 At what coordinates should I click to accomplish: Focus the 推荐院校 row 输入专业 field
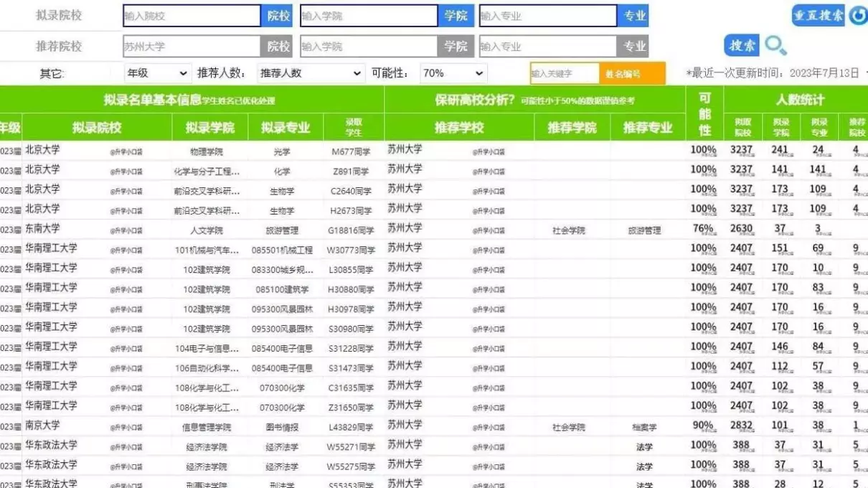click(x=547, y=47)
